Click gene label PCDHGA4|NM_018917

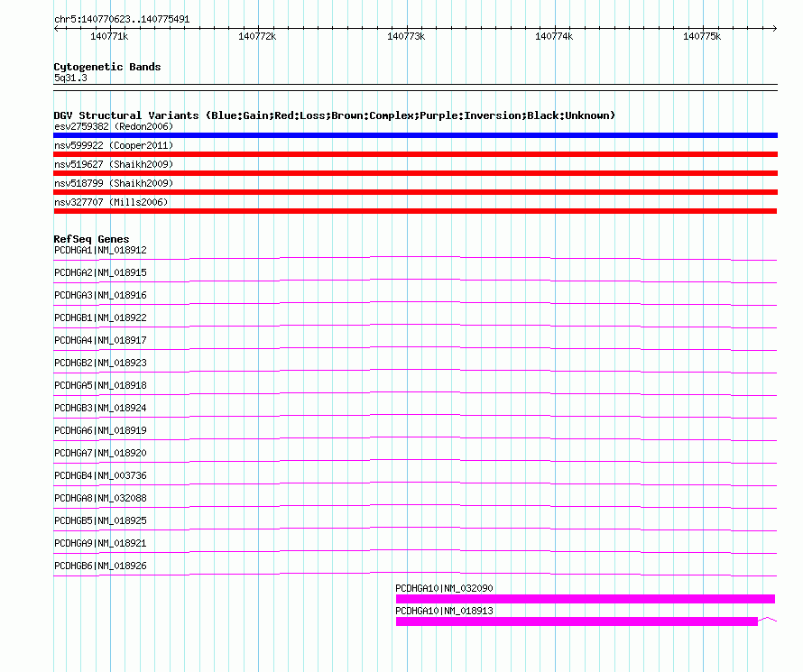point(100,340)
